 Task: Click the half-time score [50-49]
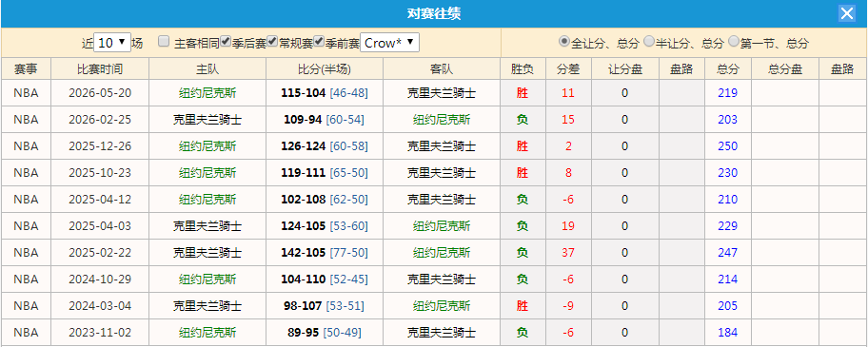click(x=342, y=332)
